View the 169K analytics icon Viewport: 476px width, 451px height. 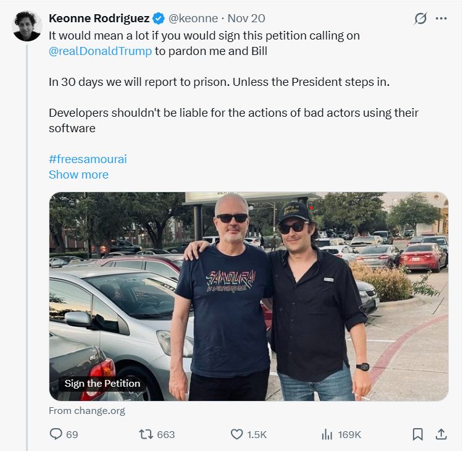[327, 434]
